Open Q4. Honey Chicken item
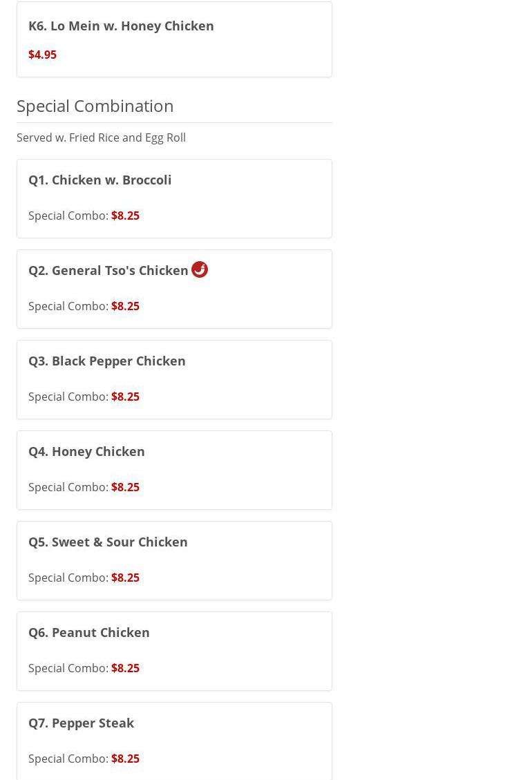 (86, 452)
